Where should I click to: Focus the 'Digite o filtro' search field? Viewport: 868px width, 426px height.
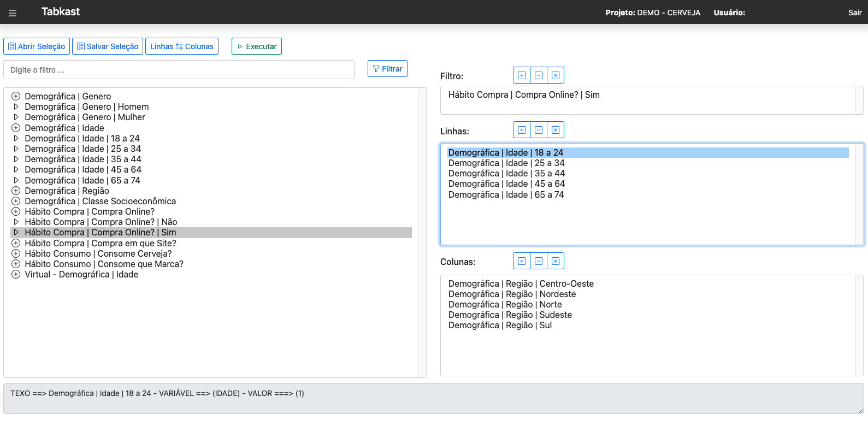pyautogui.click(x=179, y=70)
